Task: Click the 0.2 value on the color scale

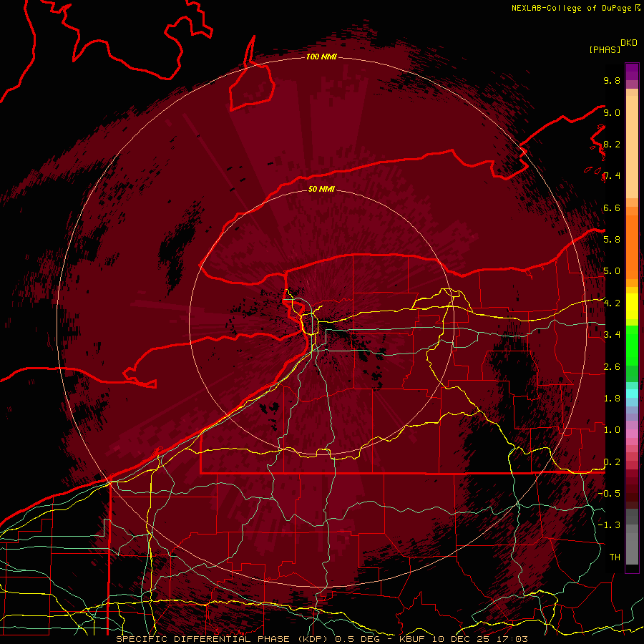Action: 612,462
